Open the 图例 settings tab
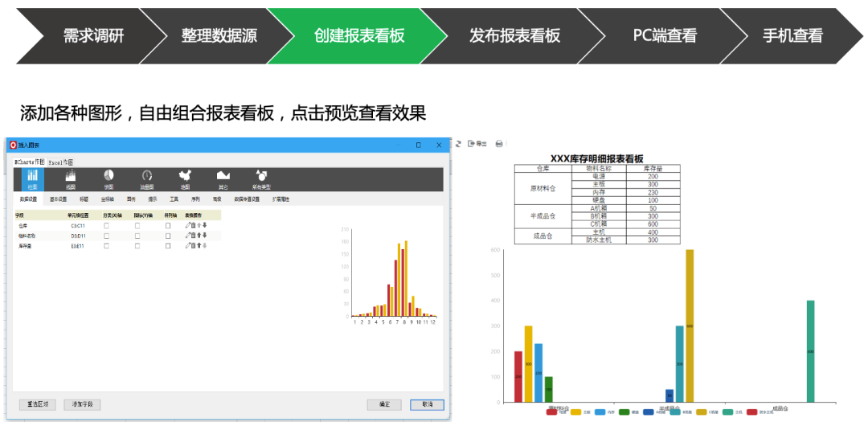Image resolution: width=868 pixels, height=422 pixels. pyautogui.click(x=131, y=199)
